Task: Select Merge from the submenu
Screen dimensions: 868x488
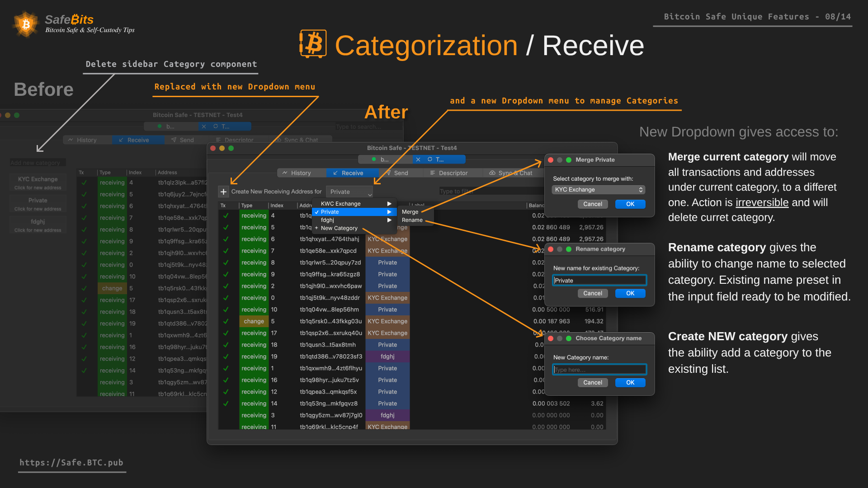Action: (410, 212)
